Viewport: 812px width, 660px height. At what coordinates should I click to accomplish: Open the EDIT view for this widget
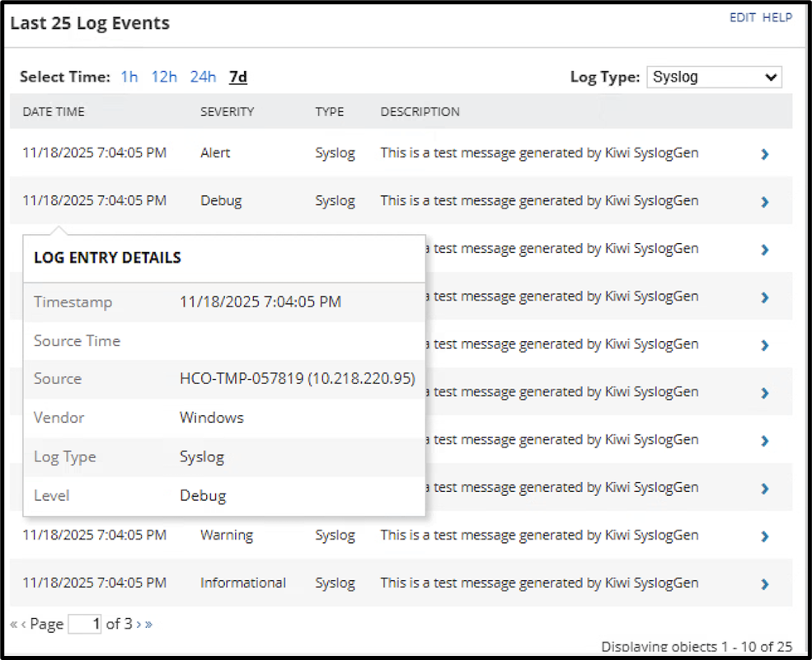coord(742,17)
